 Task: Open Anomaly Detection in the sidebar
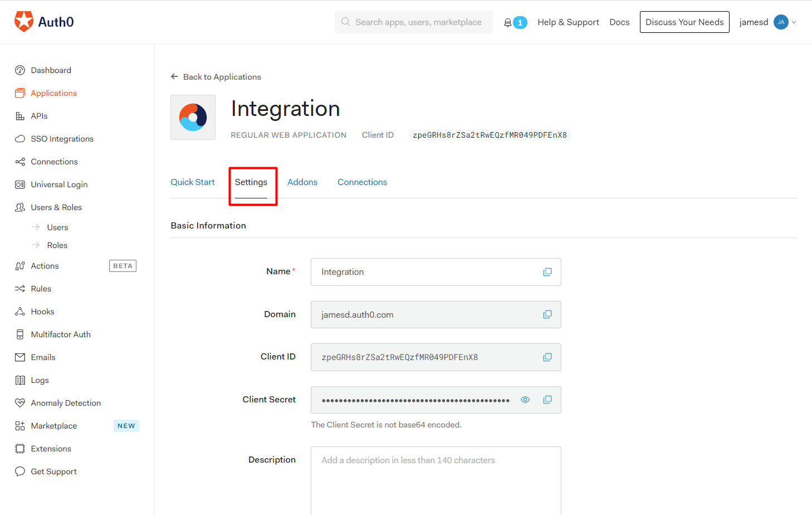pos(66,403)
